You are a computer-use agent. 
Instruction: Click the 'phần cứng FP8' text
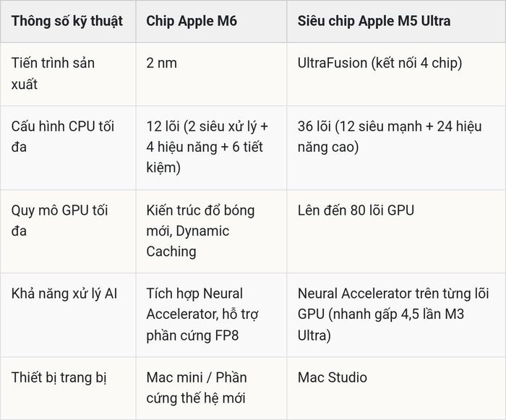(x=192, y=335)
